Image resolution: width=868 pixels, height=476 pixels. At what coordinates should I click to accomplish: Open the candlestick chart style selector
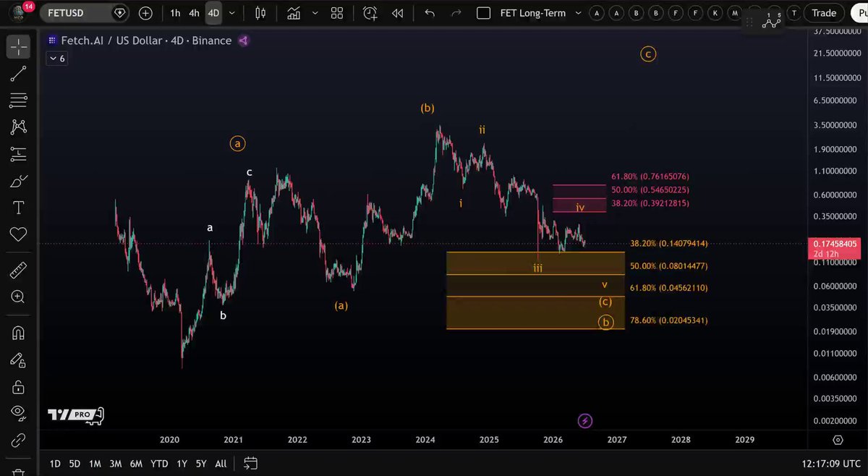click(x=260, y=13)
